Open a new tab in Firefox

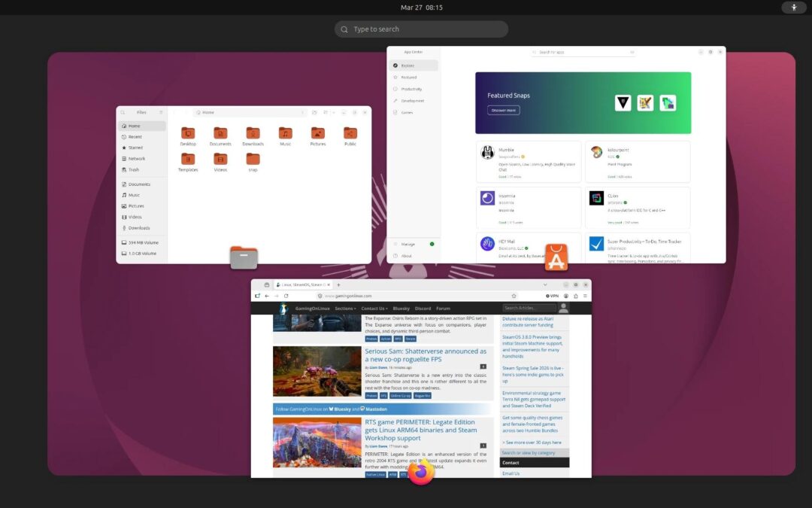[x=338, y=284]
